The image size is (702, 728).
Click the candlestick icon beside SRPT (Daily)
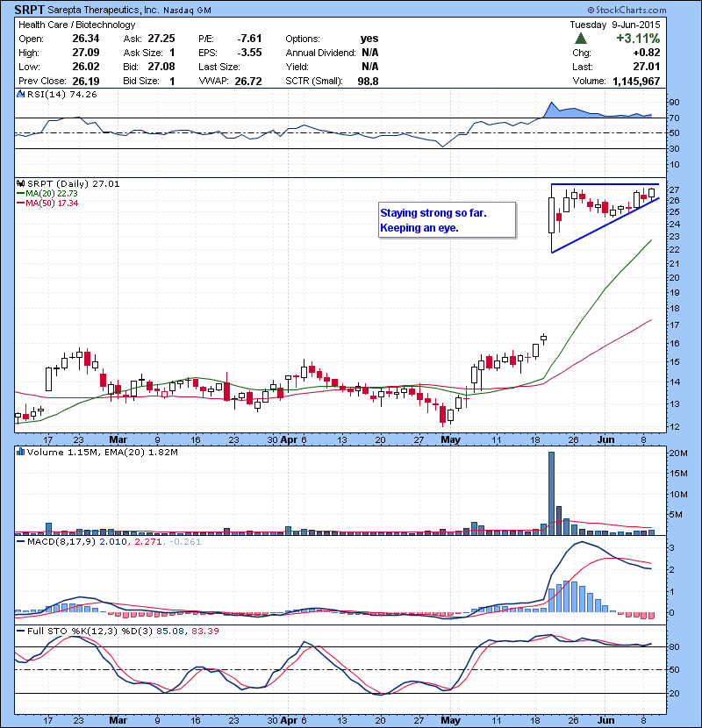click(x=20, y=183)
